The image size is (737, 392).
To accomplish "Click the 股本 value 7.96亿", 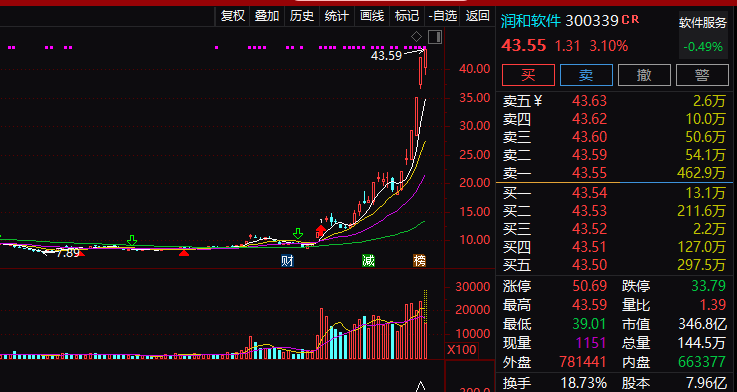I will click(x=706, y=383).
